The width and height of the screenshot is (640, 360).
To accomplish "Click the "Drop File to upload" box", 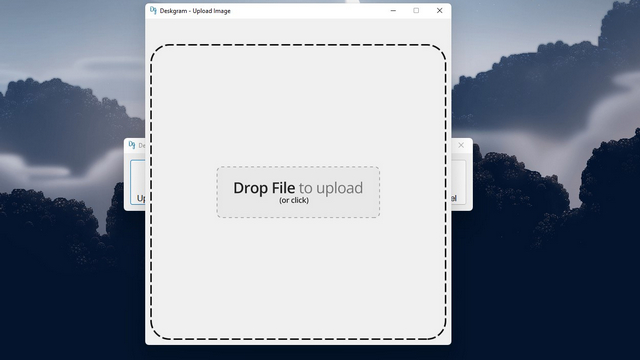I will coord(298,192).
